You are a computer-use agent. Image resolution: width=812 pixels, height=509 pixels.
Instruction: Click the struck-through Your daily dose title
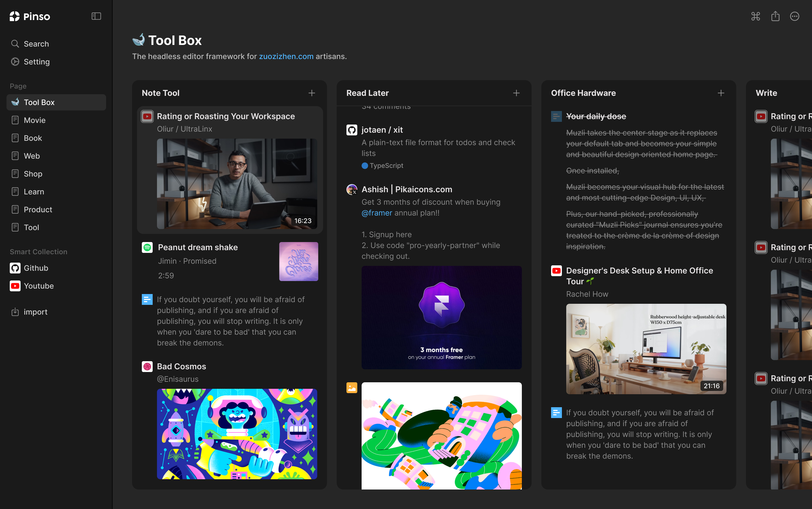(x=596, y=116)
